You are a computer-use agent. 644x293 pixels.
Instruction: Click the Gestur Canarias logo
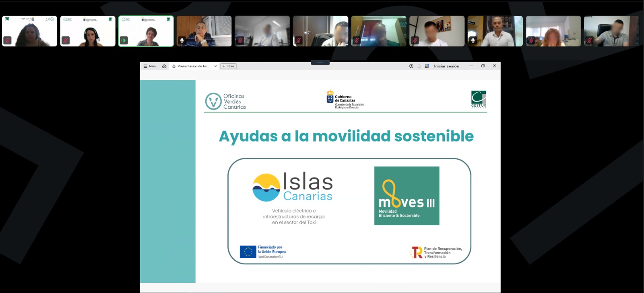(x=479, y=100)
